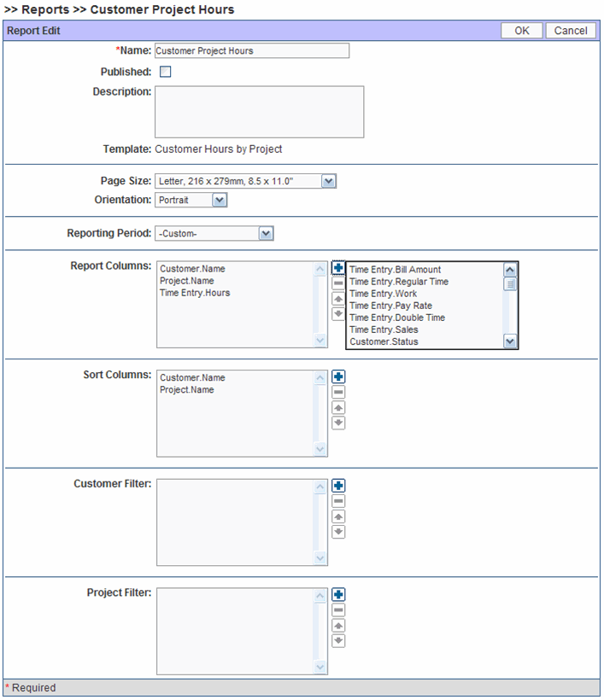
Task: Click the report Name input field
Action: pyautogui.click(x=252, y=50)
